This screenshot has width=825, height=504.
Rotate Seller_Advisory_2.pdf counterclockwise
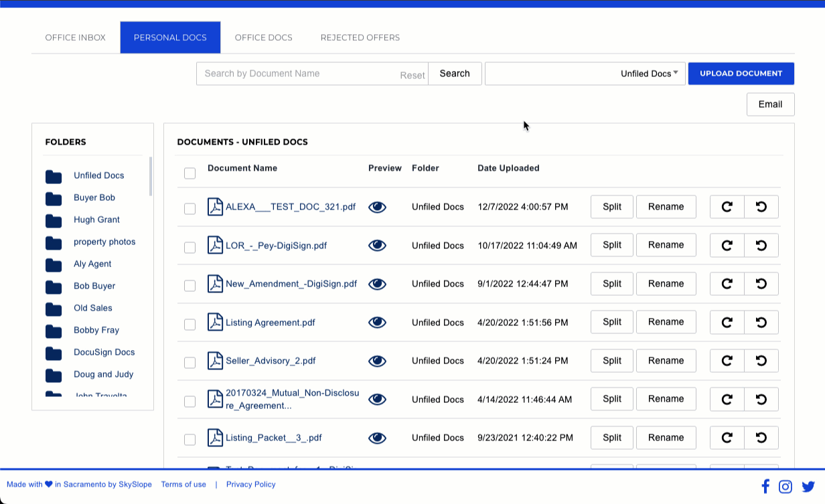[761, 361]
